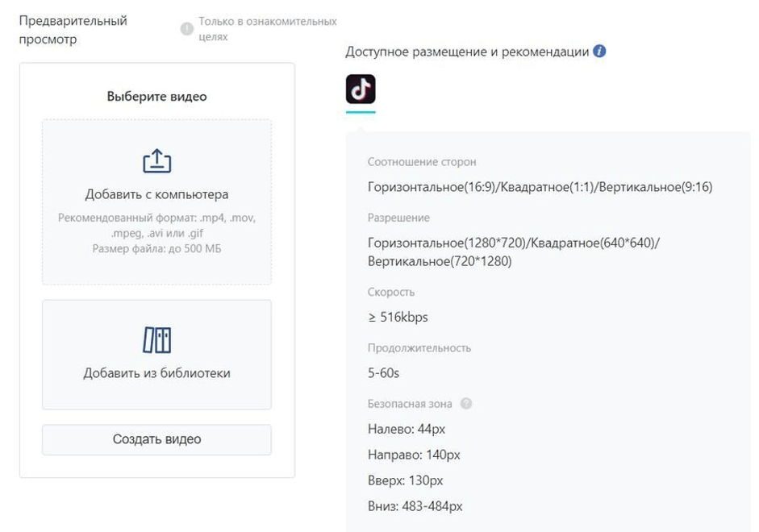The height and width of the screenshot is (532, 759).
Task: Select the TikTok placement icon
Action: pos(361,89)
